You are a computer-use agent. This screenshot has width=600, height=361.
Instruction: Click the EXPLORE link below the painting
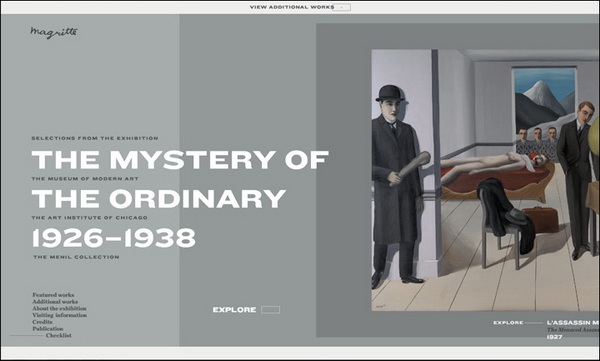508,323
